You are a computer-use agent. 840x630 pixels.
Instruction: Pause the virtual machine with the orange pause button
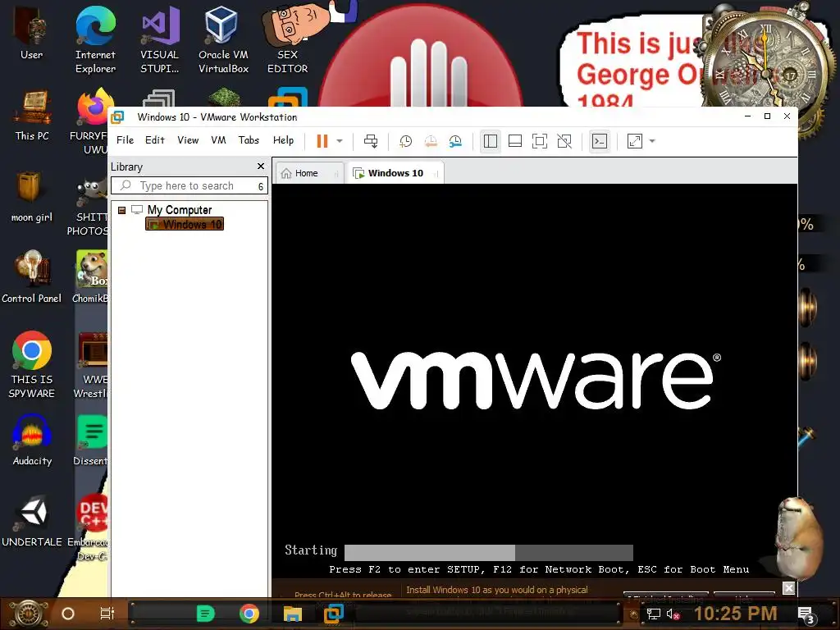322,141
